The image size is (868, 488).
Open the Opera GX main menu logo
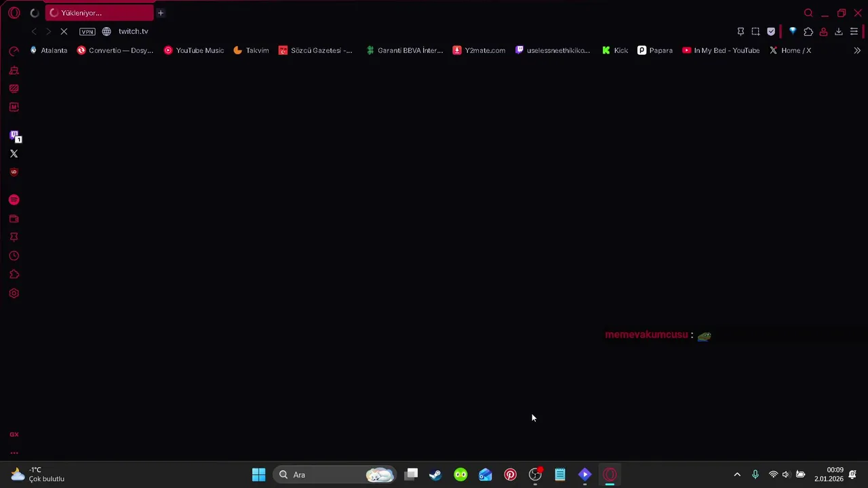(x=14, y=13)
